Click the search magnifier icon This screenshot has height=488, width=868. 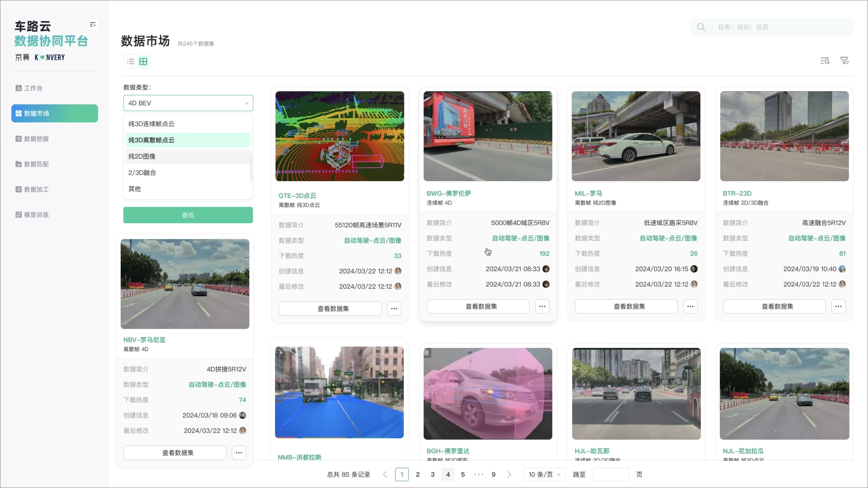[x=701, y=27]
